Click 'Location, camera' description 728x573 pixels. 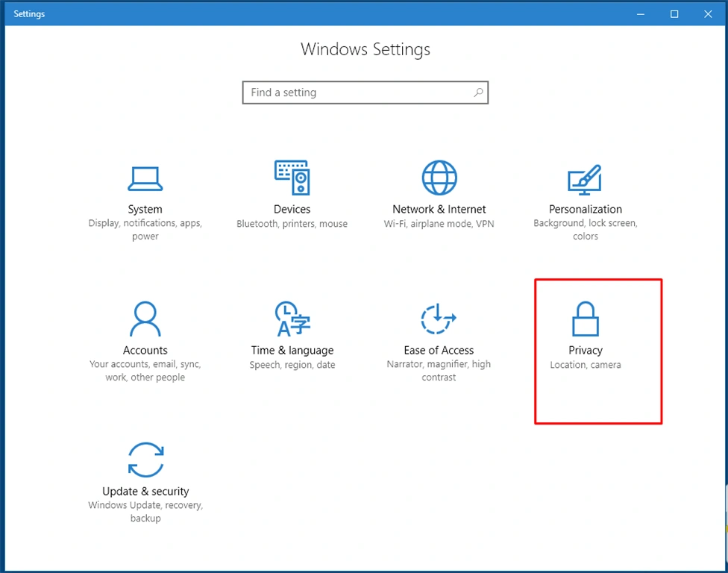(x=586, y=365)
